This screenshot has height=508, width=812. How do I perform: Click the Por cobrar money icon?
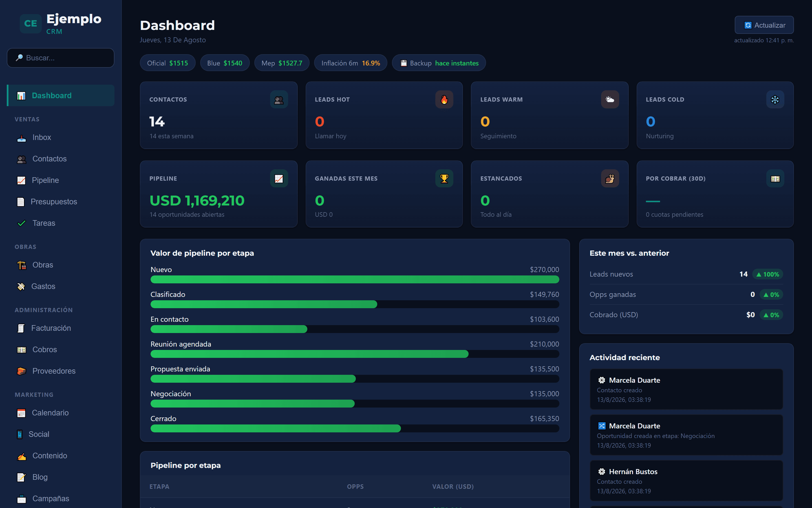coord(775,178)
